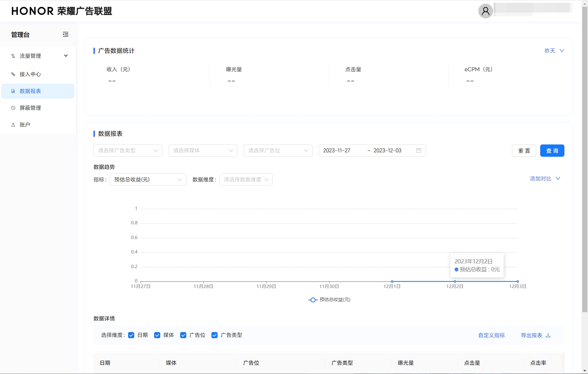Click the 流量管理 traffic icon in sidebar
The width and height of the screenshot is (588, 374).
(x=13, y=56)
